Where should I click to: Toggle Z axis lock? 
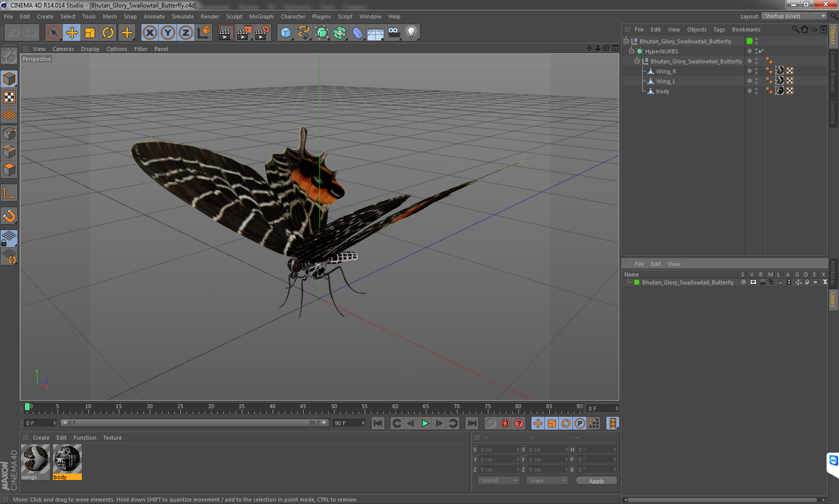pos(186,33)
